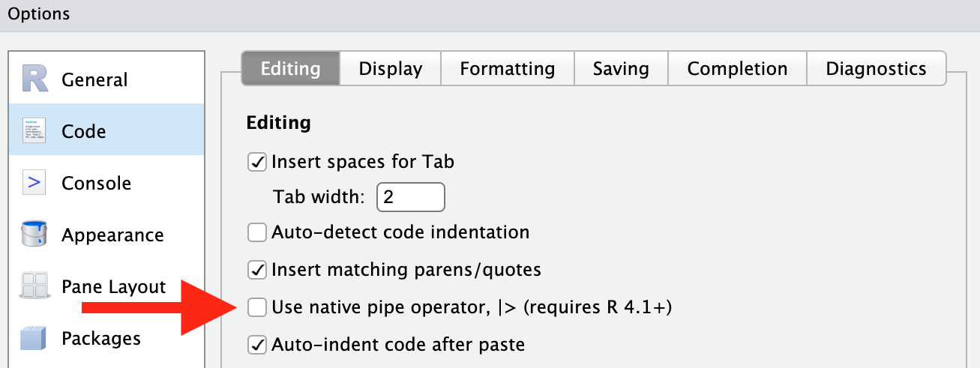Select the Pane Layout category label

click(114, 286)
